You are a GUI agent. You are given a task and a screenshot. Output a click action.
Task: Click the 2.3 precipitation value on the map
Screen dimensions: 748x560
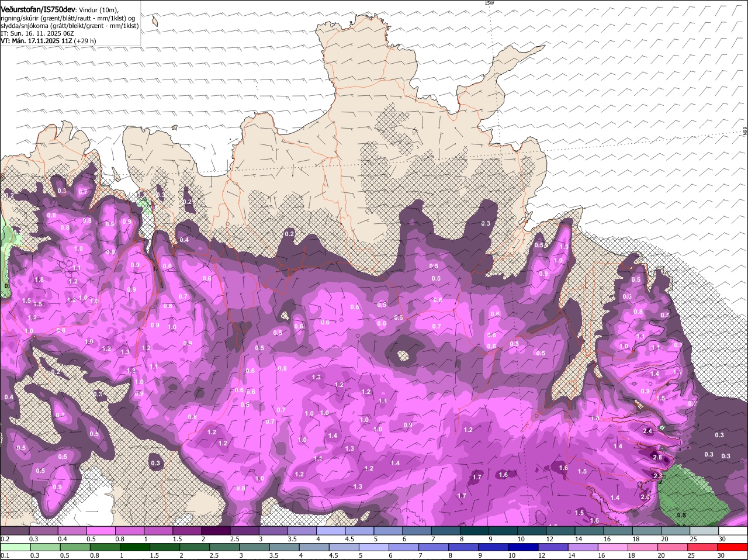click(657, 476)
